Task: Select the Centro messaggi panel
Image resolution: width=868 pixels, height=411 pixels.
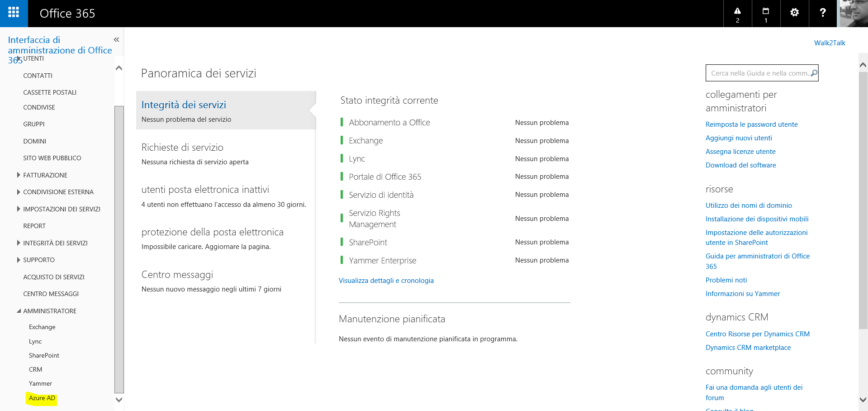Action: (226, 281)
